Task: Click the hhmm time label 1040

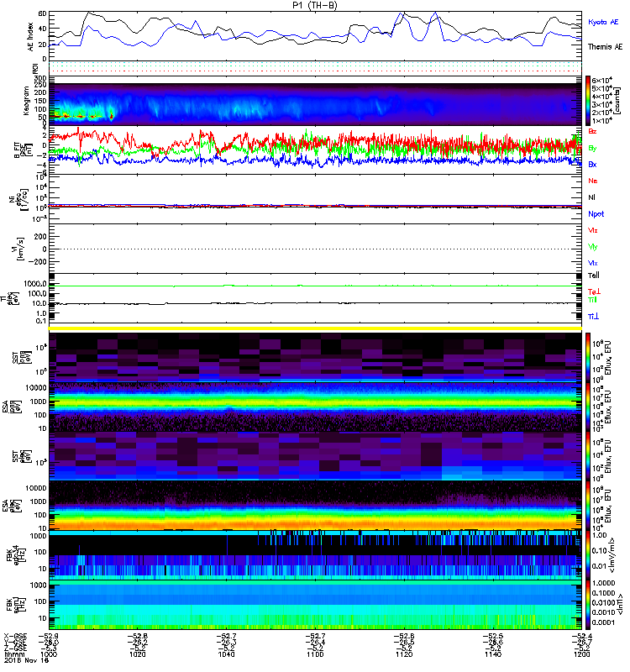Action: coord(226,654)
